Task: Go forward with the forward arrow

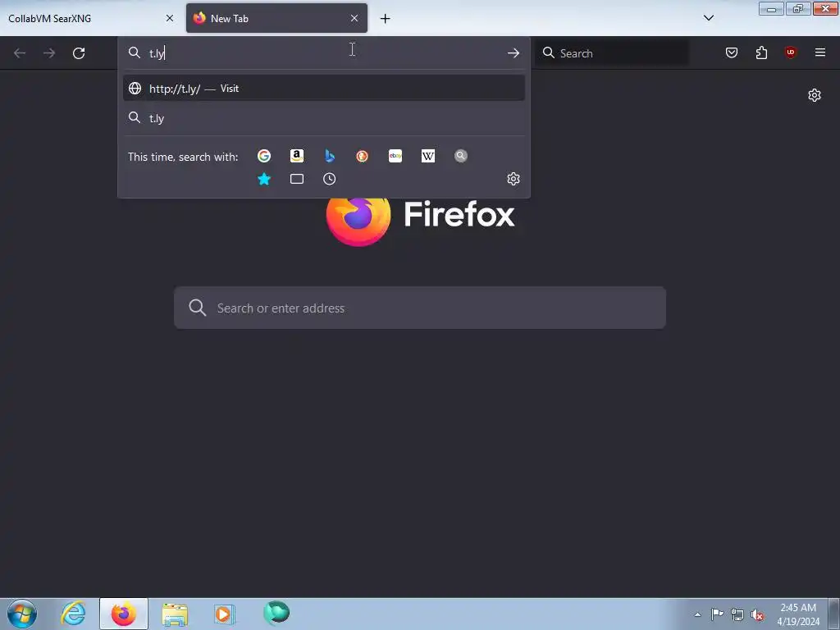Action: 49,53
